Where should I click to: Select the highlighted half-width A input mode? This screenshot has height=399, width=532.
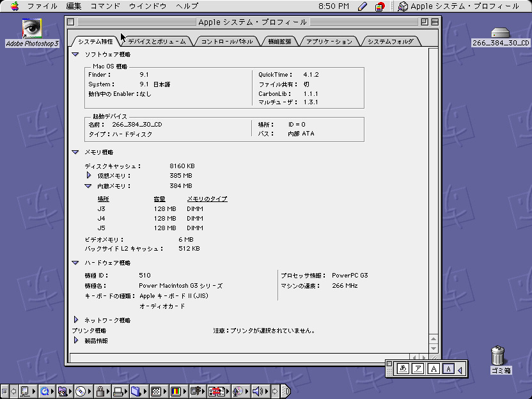point(449,368)
